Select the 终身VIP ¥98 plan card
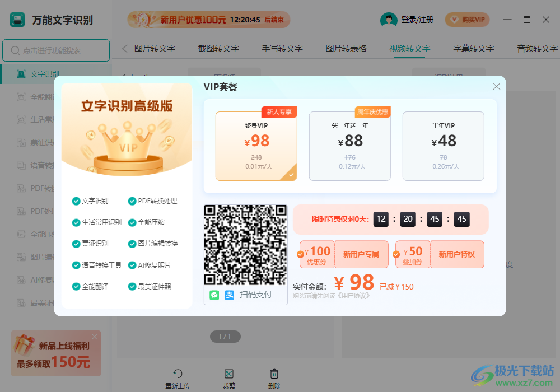The width and height of the screenshot is (560, 392). 256,146
